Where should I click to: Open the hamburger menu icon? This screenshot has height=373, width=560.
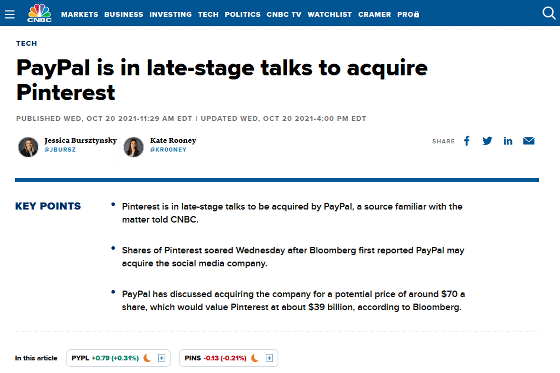point(10,14)
